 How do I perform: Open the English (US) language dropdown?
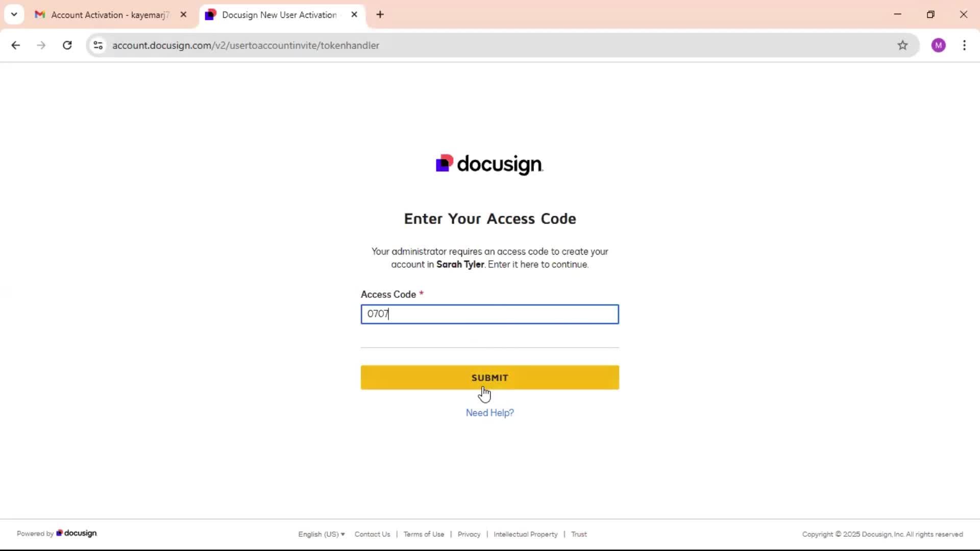(x=321, y=534)
